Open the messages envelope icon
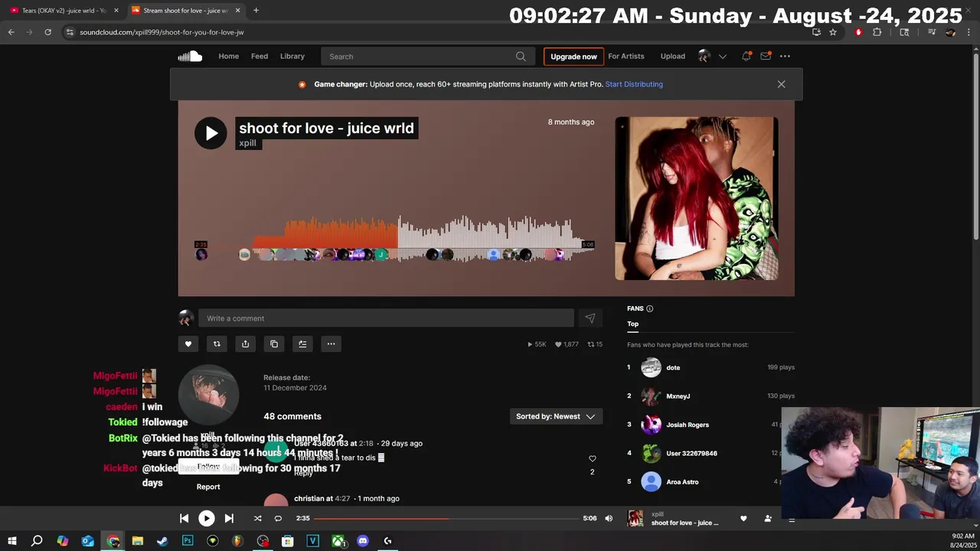Image resolution: width=980 pixels, height=551 pixels. pyautogui.click(x=765, y=56)
